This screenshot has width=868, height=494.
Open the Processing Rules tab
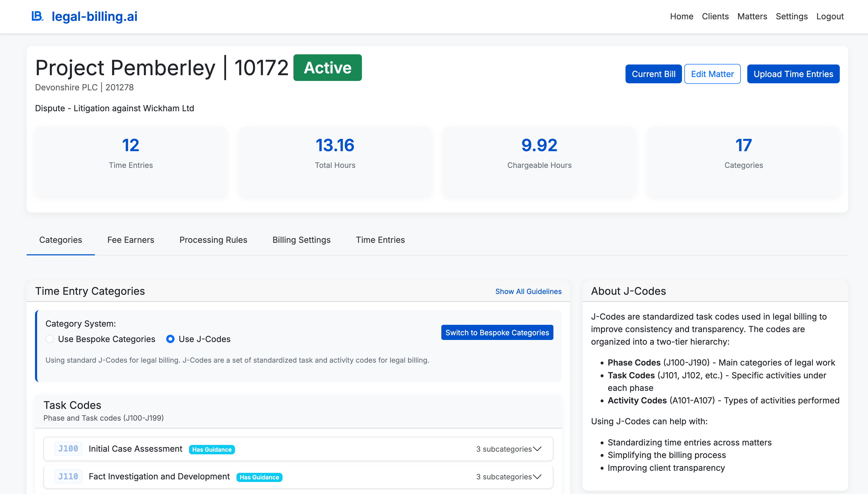(213, 240)
